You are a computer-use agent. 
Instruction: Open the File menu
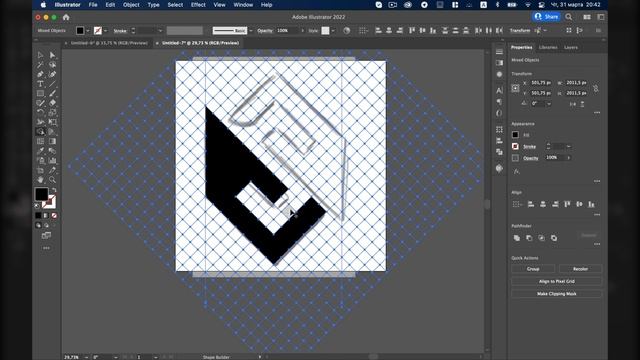[x=93, y=5]
